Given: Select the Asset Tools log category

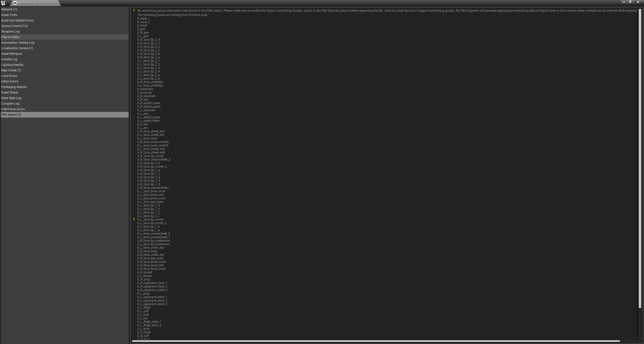Looking at the screenshot, I should (x=9, y=15).
